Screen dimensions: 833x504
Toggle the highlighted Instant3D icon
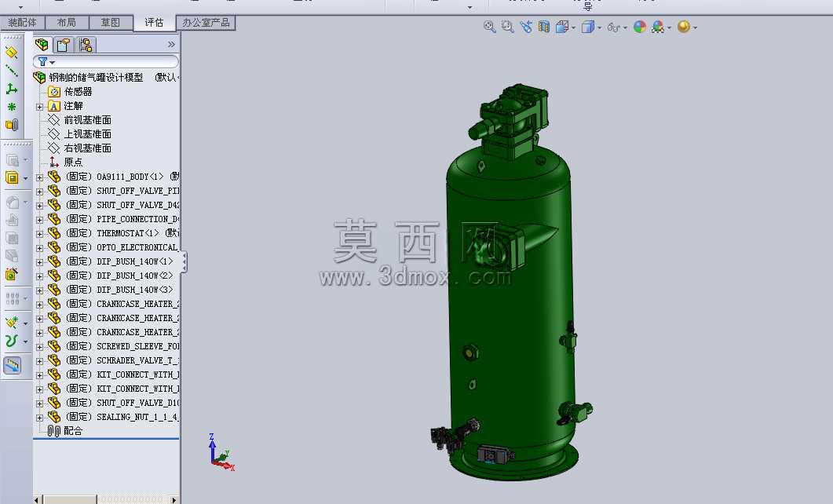(x=13, y=365)
